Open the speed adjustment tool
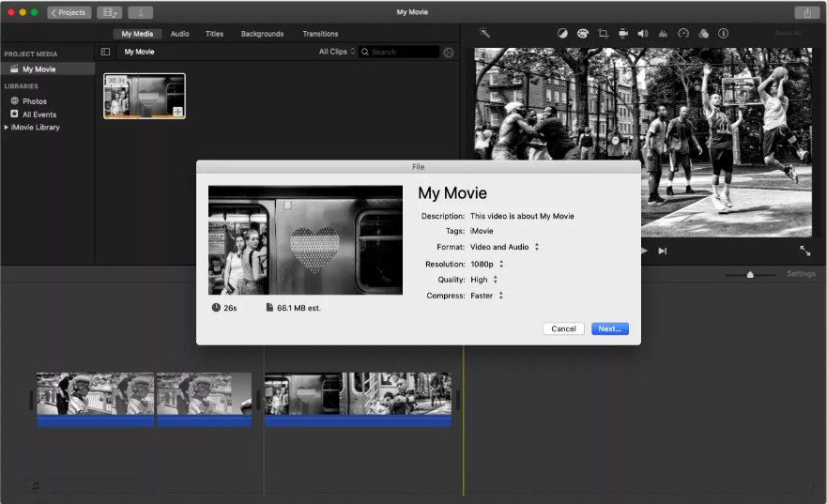Image resolution: width=827 pixels, height=504 pixels. pyautogui.click(x=683, y=33)
